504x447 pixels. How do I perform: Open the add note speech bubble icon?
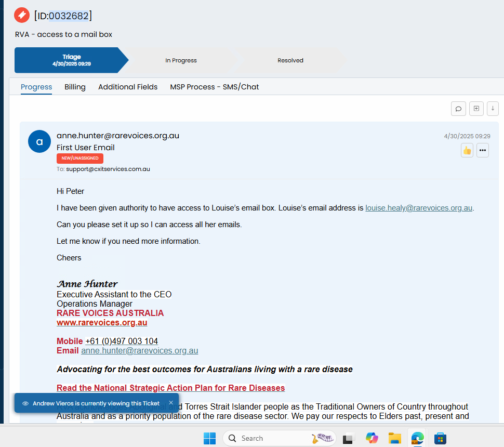coord(458,109)
